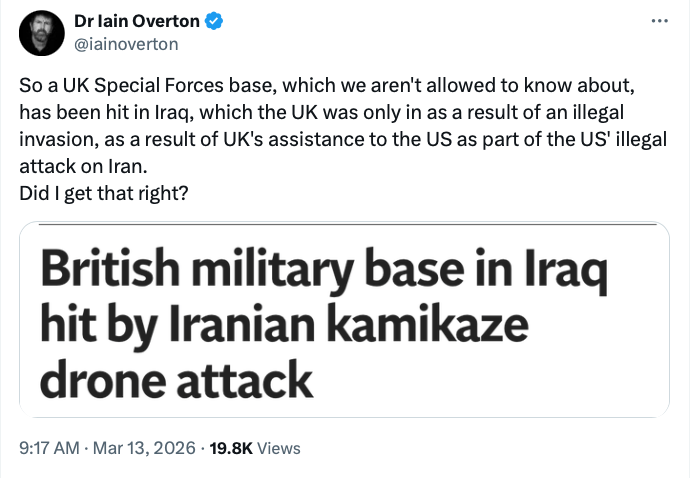Open the embedded news headline image
691x478 pixels.
[x=343, y=320]
